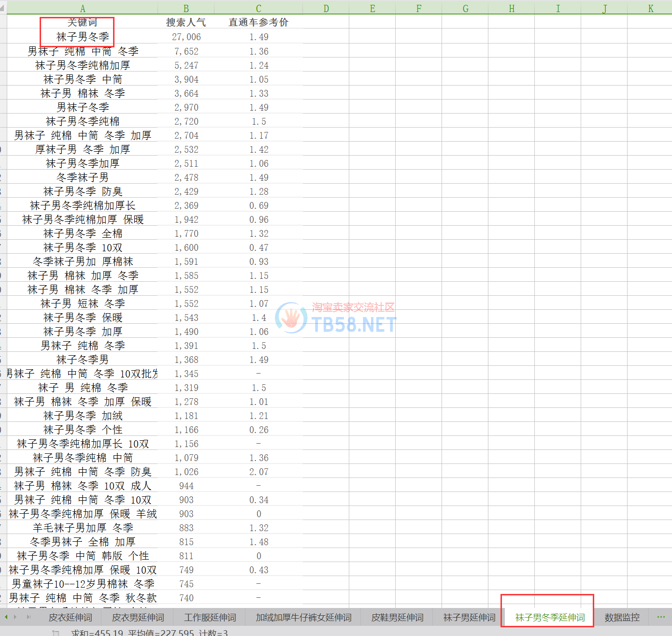This screenshot has height=636, width=672.
Task: Go to the 加绒加厚牛仔裤女延伸词 tab
Action: (x=303, y=618)
